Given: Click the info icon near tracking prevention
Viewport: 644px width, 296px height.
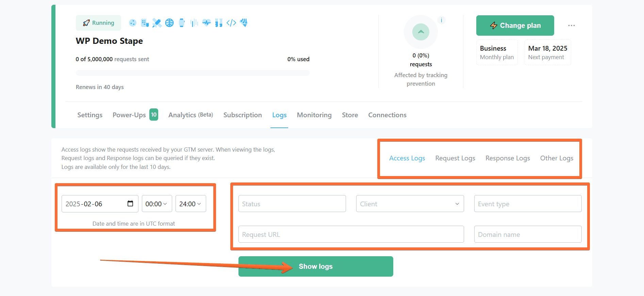Looking at the screenshot, I should pyautogui.click(x=442, y=20).
